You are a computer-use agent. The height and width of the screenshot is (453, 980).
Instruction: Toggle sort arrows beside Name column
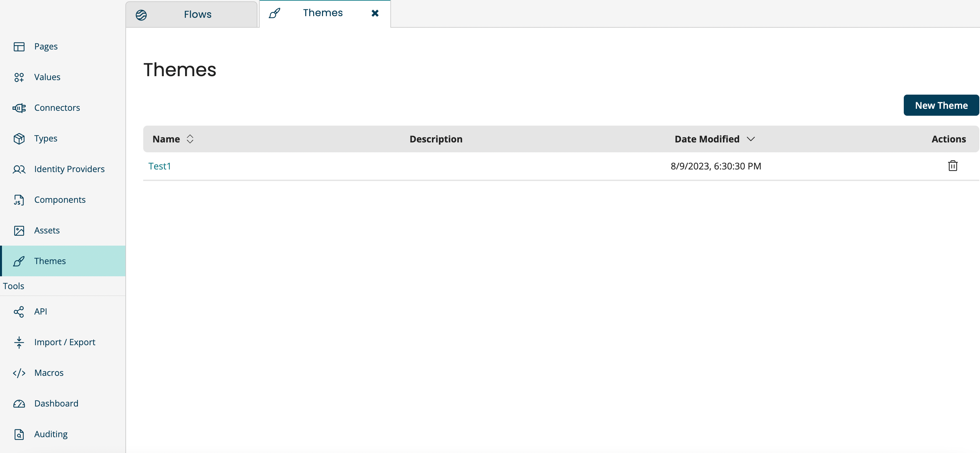pos(190,139)
